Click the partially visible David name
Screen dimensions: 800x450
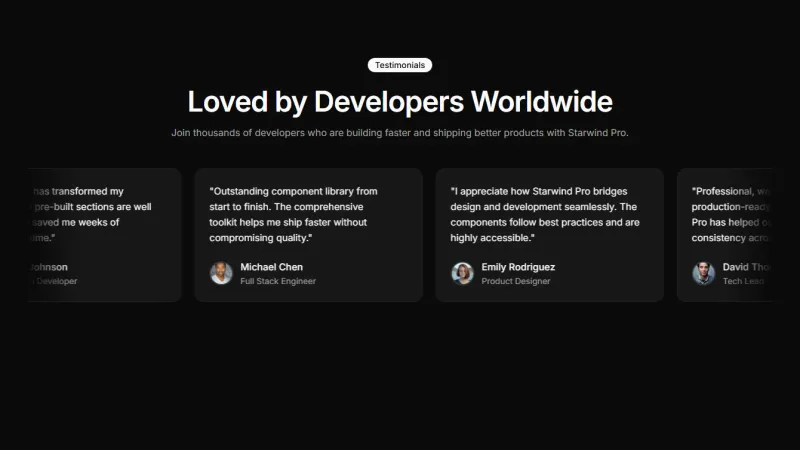click(746, 267)
